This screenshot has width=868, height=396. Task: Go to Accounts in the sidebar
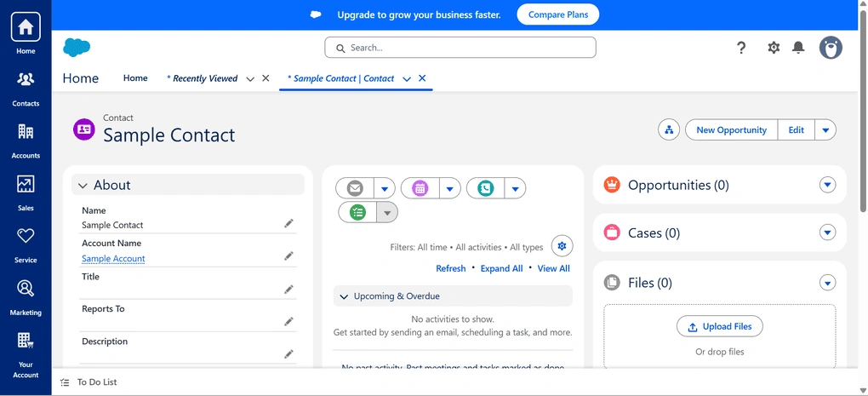[x=26, y=141]
